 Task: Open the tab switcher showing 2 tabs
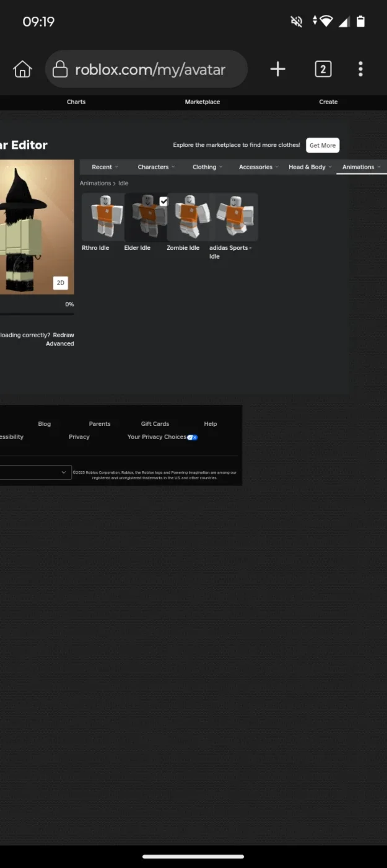coord(323,69)
